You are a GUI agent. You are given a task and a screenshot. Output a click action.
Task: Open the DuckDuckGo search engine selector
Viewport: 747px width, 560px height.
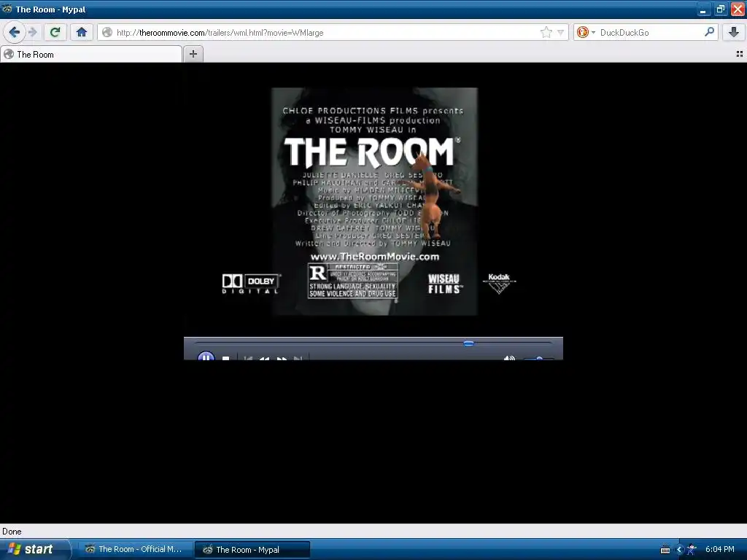585,32
